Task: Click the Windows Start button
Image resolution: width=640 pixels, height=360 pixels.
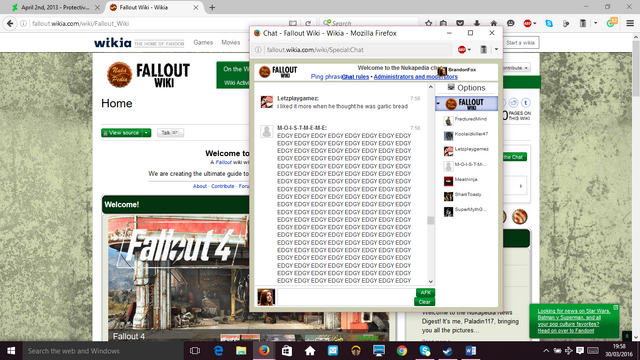Action: (11, 351)
